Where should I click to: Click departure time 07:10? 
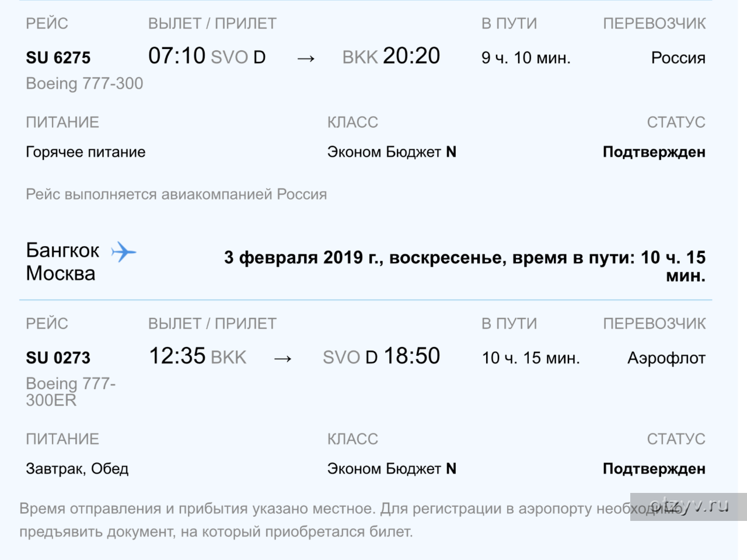coord(177,56)
